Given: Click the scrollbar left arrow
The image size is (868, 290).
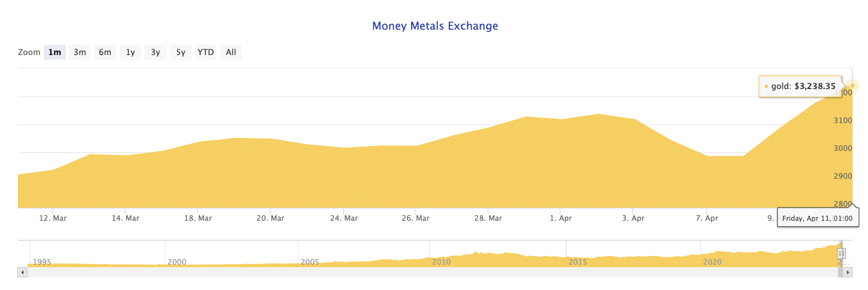Looking at the screenshot, I should coord(23,272).
